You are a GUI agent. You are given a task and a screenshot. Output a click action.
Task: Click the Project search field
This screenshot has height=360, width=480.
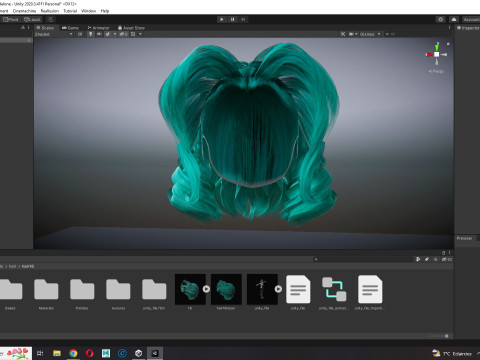pyautogui.click(x=362, y=259)
